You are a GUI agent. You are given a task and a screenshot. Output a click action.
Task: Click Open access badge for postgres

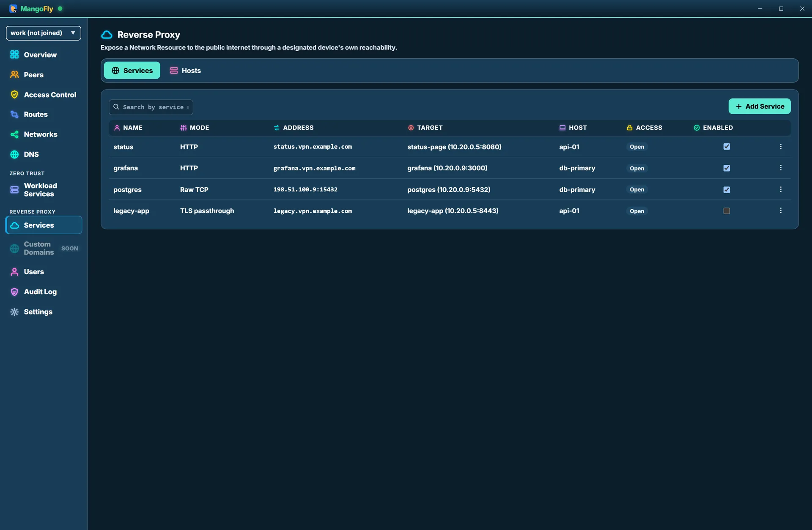(637, 189)
